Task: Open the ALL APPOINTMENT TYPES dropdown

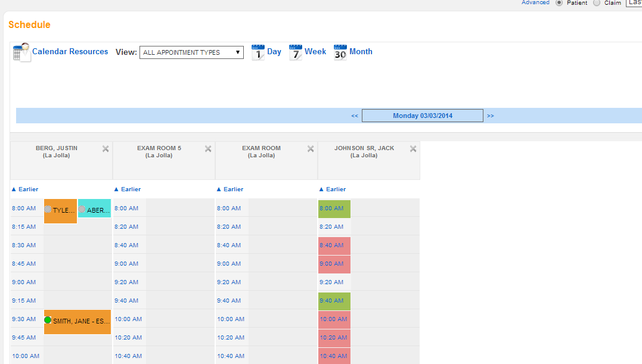Action: (x=191, y=52)
